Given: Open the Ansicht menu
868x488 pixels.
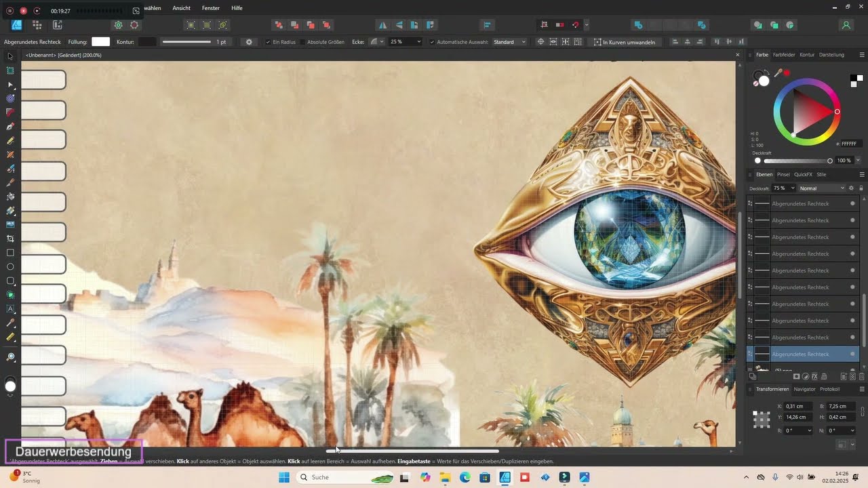Looking at the screenshot, I should [x=181, y=8].
